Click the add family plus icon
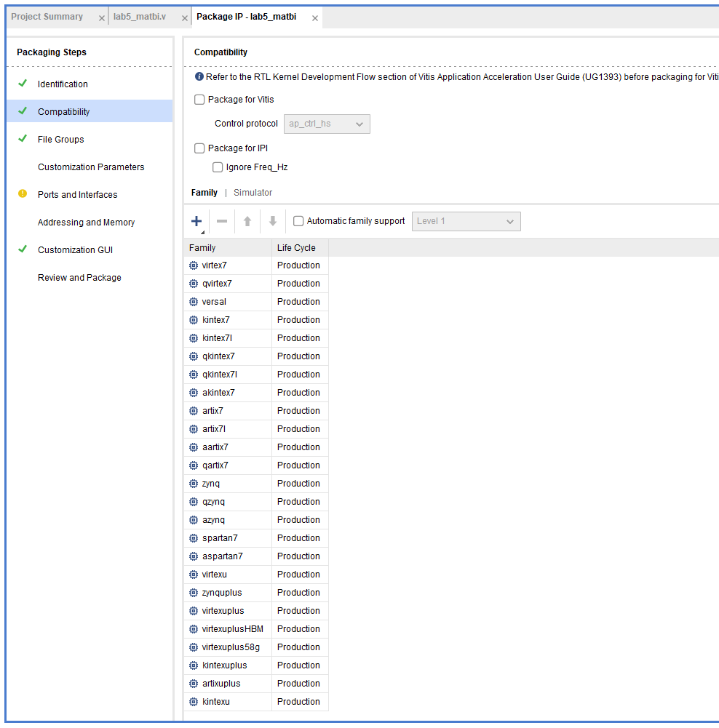The height and width of the screenshot is (728, 719). (196, 222)
